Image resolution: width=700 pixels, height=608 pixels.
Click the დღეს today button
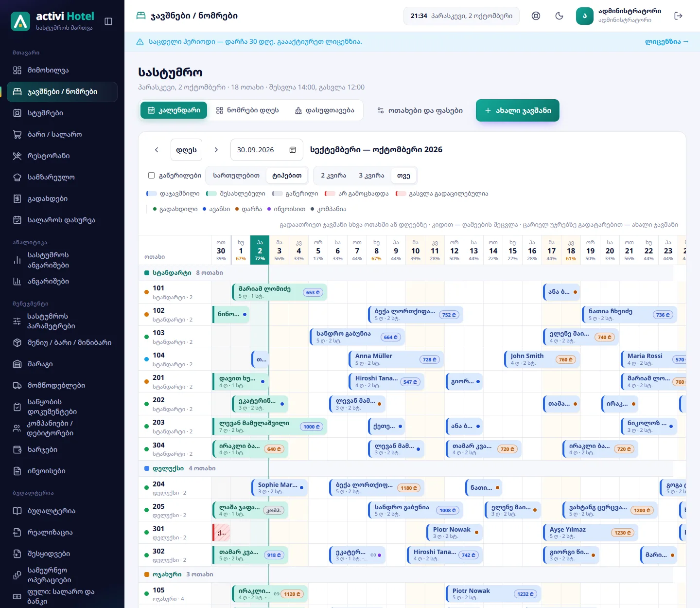tap(186, 150)
